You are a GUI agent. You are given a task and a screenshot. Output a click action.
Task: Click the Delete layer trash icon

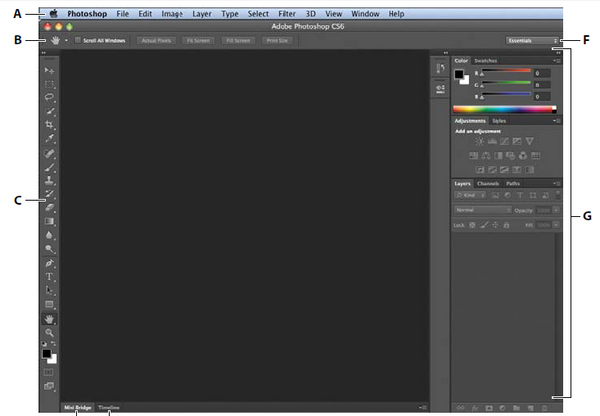[544, 408]
